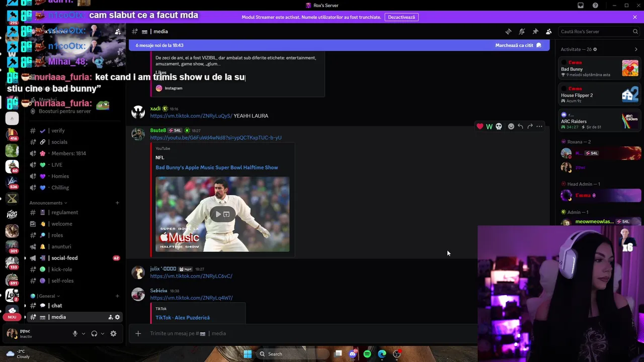Edit media channel settings gear
Screen dimensions: 644x362
(117, 317)
